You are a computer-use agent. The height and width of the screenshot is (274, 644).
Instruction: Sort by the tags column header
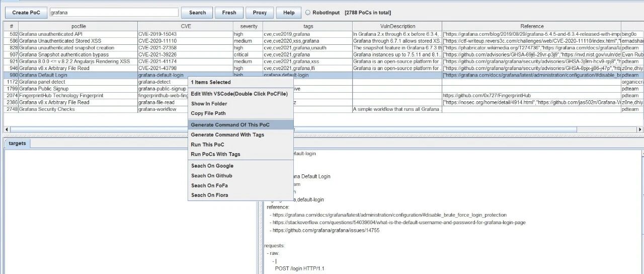pos(307,26)
